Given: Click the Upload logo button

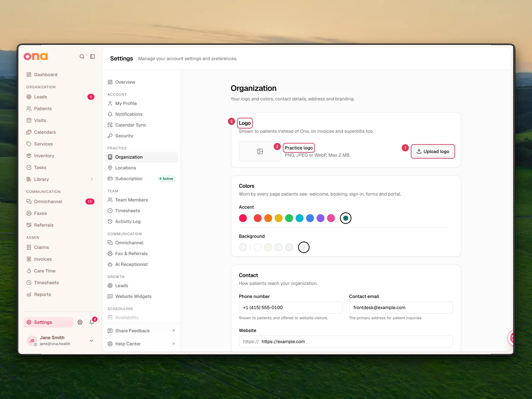Looking at the screenshot, I should coord(433,151).
